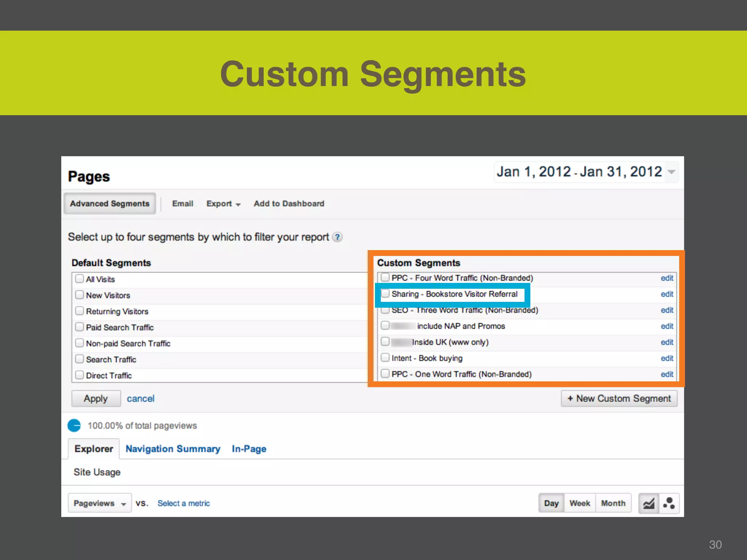Click Select a metric link
Image resolution: width=747 pixels, height=560 pixels.
point(183,503)
